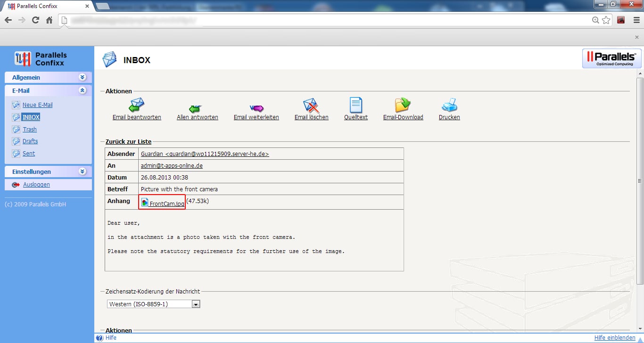Click the attachment size (47.53k) text
The height and width of the screenshot is (343, 644).
click(x=198, y=201)
